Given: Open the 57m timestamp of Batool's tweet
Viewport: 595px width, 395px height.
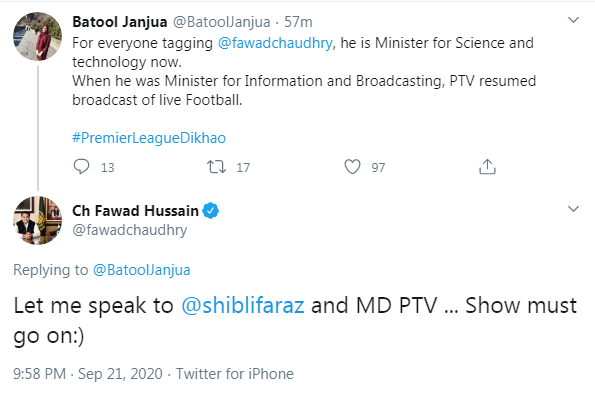Looking at the screenshot, I should 298,22.
